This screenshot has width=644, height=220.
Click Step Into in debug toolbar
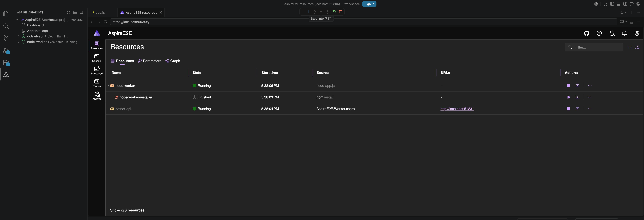pos(321,12)
